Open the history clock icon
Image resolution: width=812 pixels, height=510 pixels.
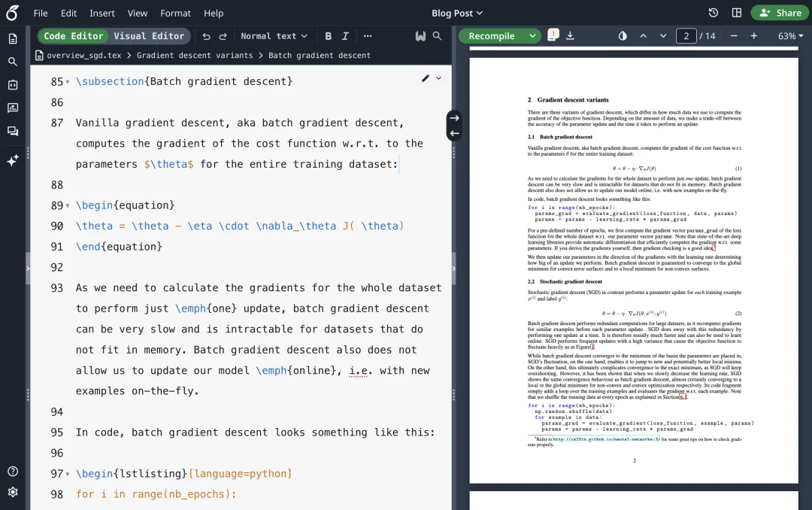coord(713,13)
